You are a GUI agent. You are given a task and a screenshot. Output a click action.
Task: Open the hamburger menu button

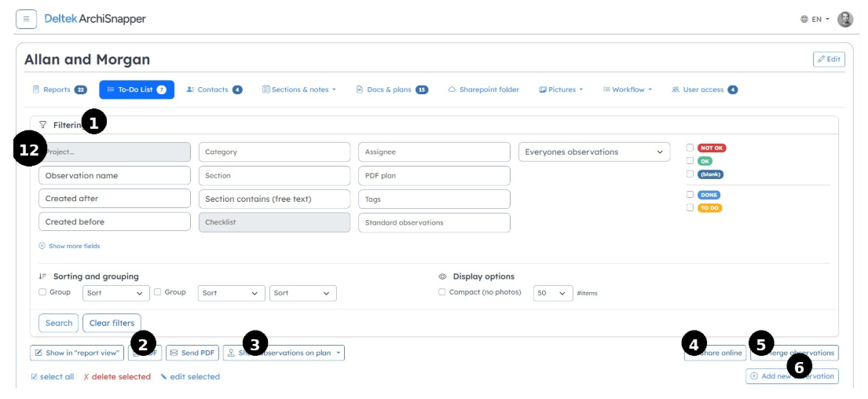point(26,19)
